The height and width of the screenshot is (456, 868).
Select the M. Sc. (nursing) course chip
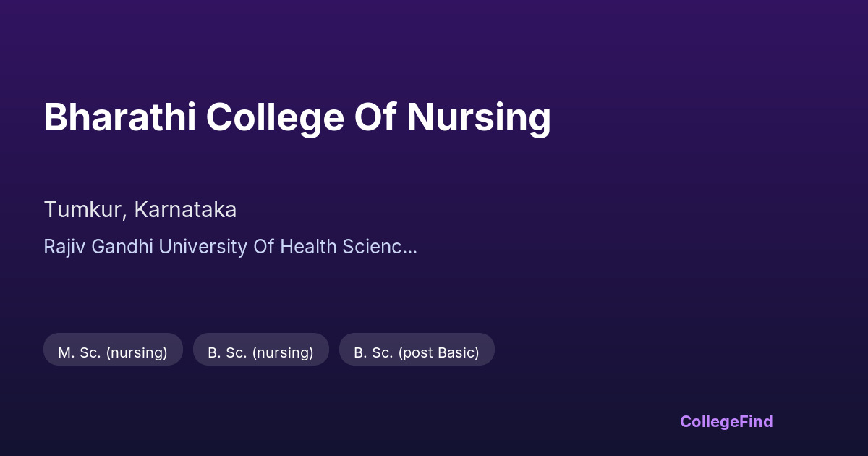point(113,352)
